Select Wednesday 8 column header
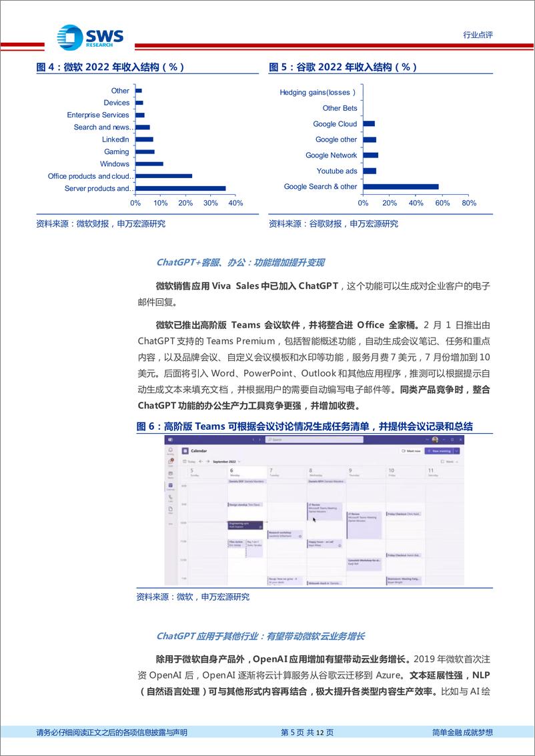This screenshot has width=535, height=756. (x=326, y=472)
